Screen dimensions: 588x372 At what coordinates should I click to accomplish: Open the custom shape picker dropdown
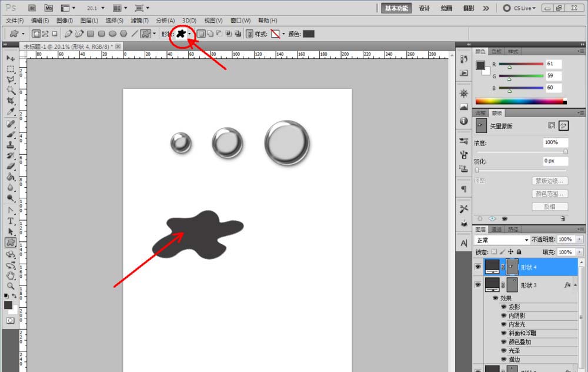(x=189, y=34)
